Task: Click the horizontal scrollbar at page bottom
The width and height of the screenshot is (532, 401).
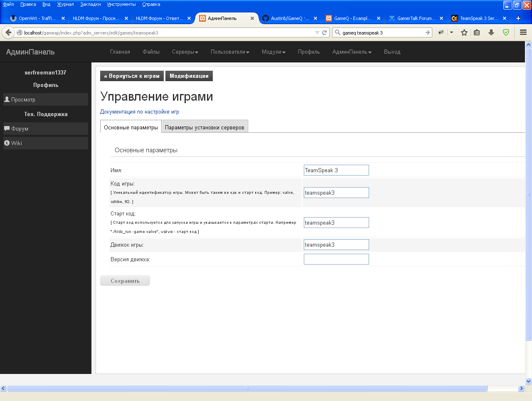Action: (x=247, y=389)
